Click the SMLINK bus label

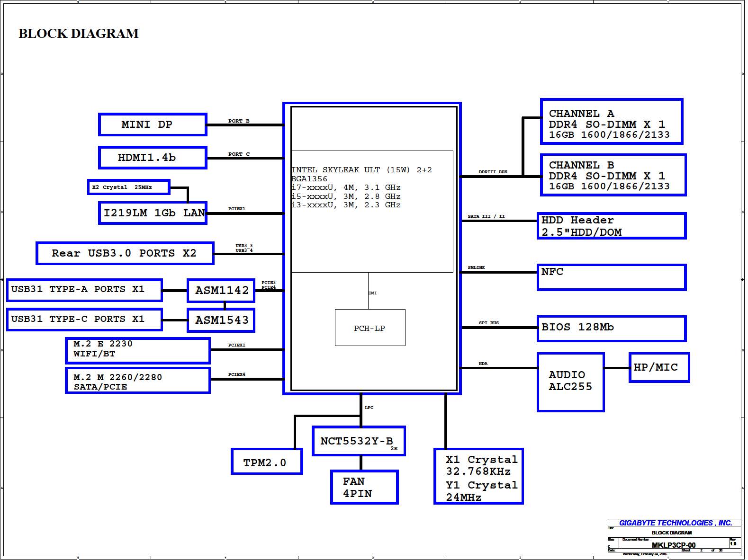coord(477,267)
